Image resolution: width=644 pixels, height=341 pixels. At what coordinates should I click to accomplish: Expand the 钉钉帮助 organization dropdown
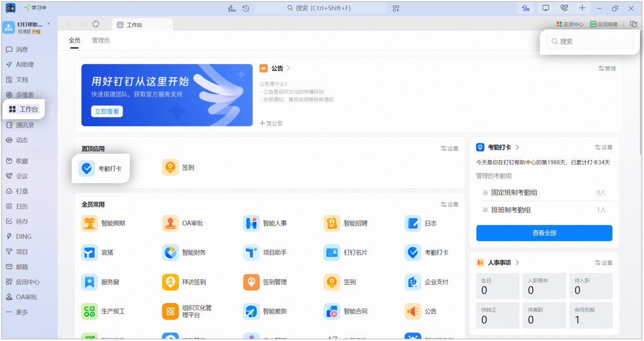48,24
